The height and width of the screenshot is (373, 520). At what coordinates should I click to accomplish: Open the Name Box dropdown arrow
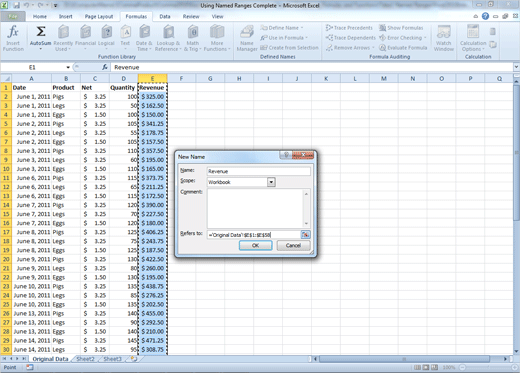tap(68, 67)
